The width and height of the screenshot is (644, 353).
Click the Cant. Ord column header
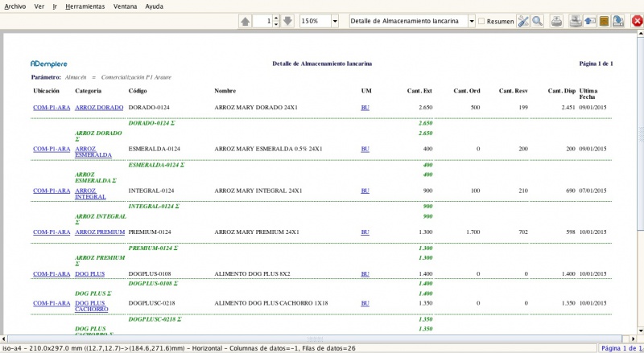467,91
